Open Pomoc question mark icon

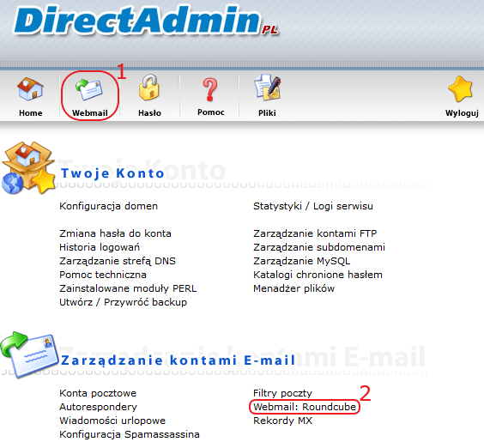point(210,89)
